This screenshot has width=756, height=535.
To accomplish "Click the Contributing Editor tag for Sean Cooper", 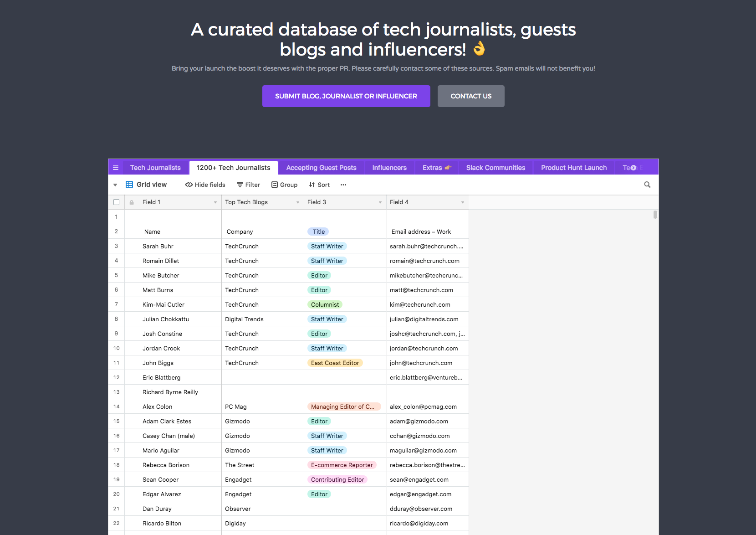I will click(x=337, y=479).
